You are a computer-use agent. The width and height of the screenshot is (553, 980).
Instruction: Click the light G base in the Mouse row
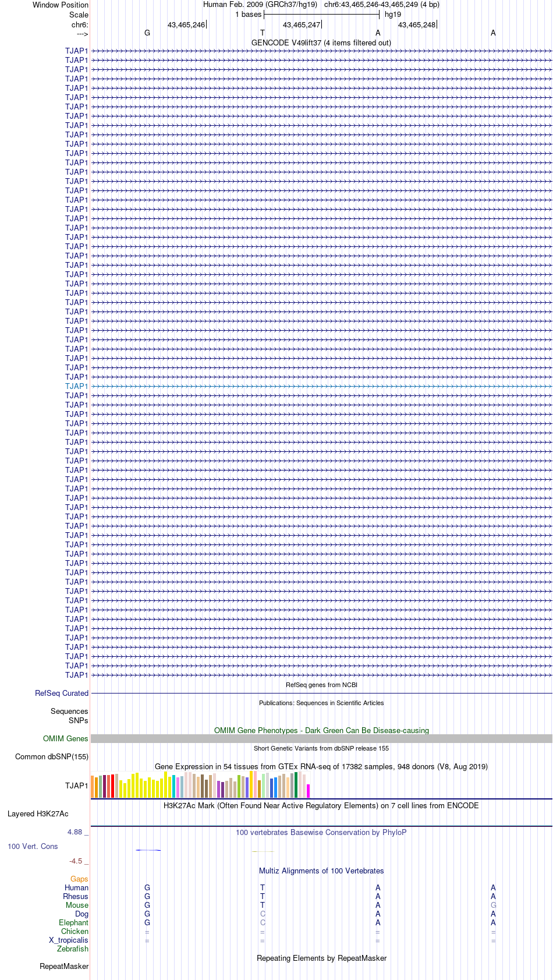click(x=494, y=905)
